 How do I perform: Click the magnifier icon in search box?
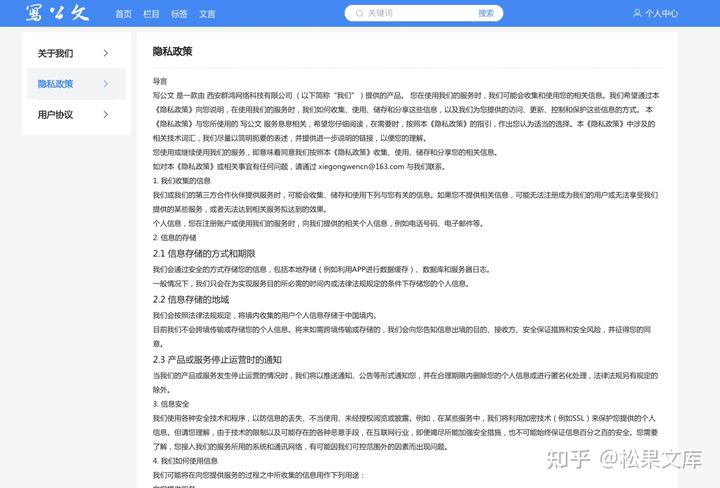click(360, 13)
